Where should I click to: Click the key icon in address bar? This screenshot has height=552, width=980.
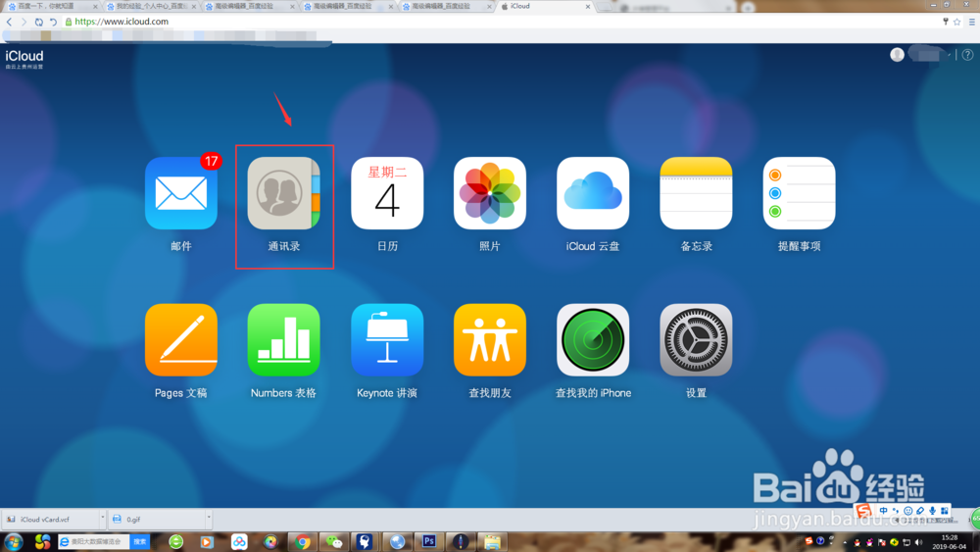tap(946, 22)
